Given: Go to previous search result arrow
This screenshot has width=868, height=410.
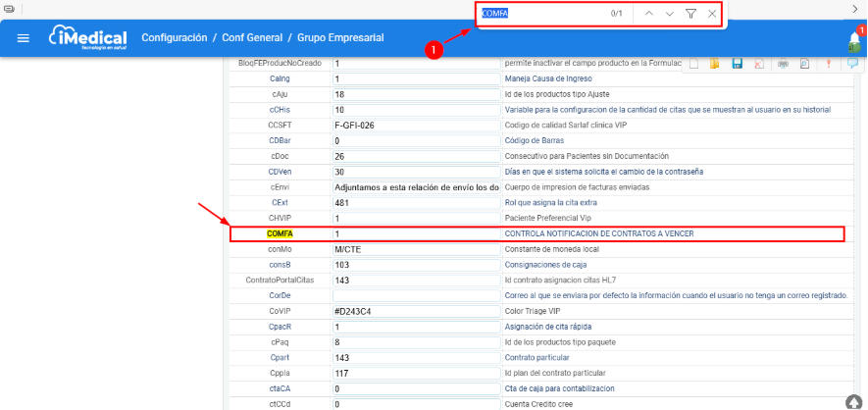Looking at the screenshot, I should pos(648,14).
